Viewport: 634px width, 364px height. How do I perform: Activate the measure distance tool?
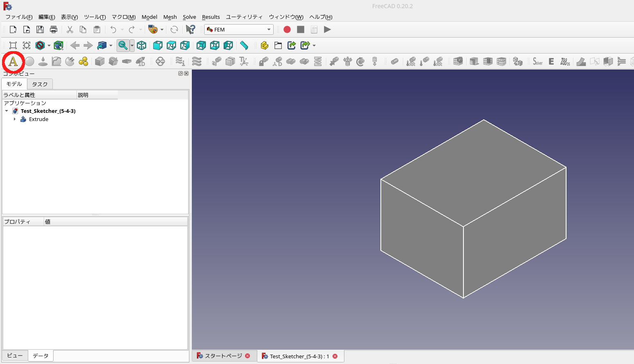[x=245, y=45]
